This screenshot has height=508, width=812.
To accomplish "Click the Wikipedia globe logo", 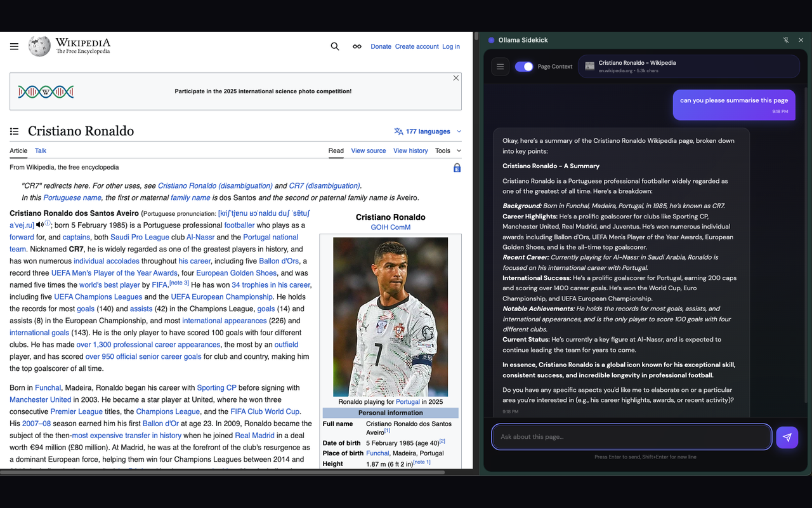I will (x=39, y=46).
